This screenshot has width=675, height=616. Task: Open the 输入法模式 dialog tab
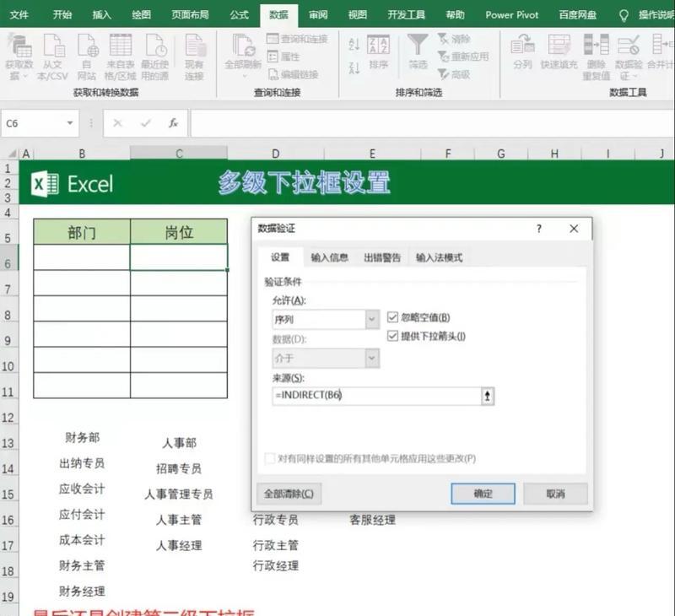pyautogui.click(x=439, y=258)
